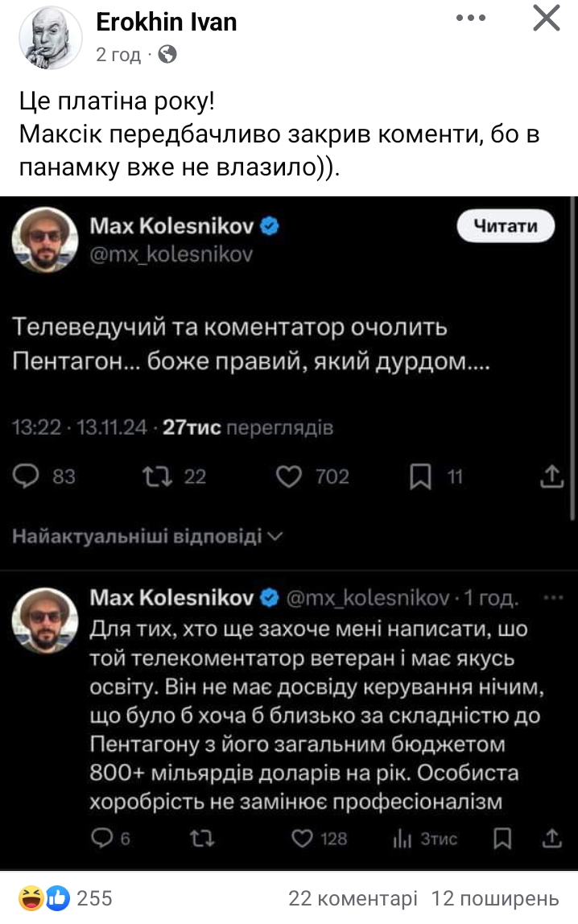Click Erokhin Ivan's profile avatar
578x924 pixels.
tap(50, 38)
